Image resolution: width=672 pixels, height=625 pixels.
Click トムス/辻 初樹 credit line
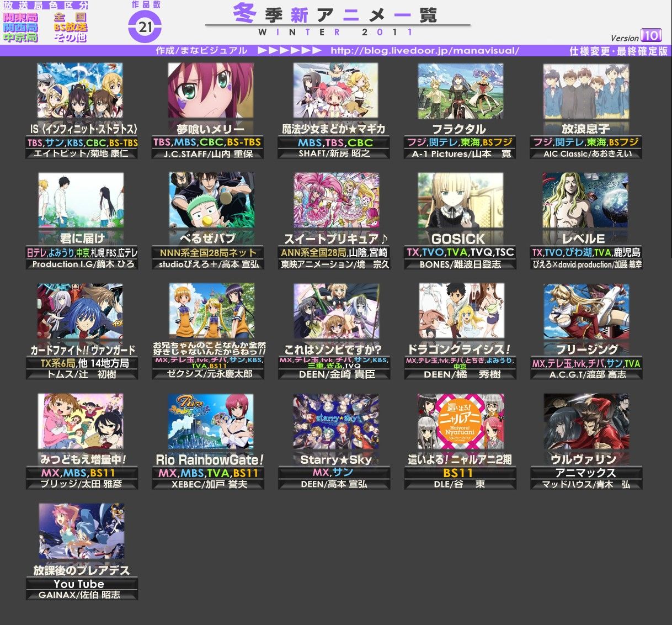(x=81, y=374)
